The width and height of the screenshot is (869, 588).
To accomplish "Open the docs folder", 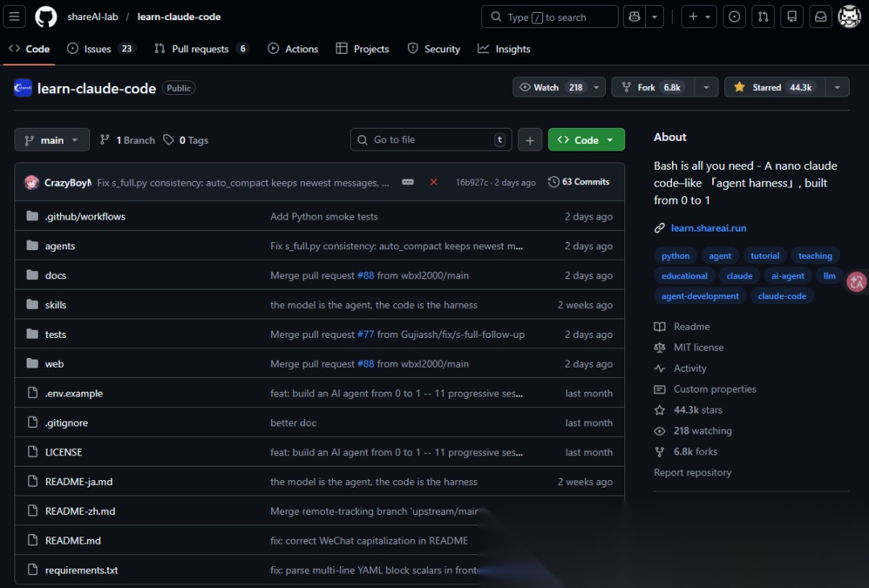I will pos(56,275).
